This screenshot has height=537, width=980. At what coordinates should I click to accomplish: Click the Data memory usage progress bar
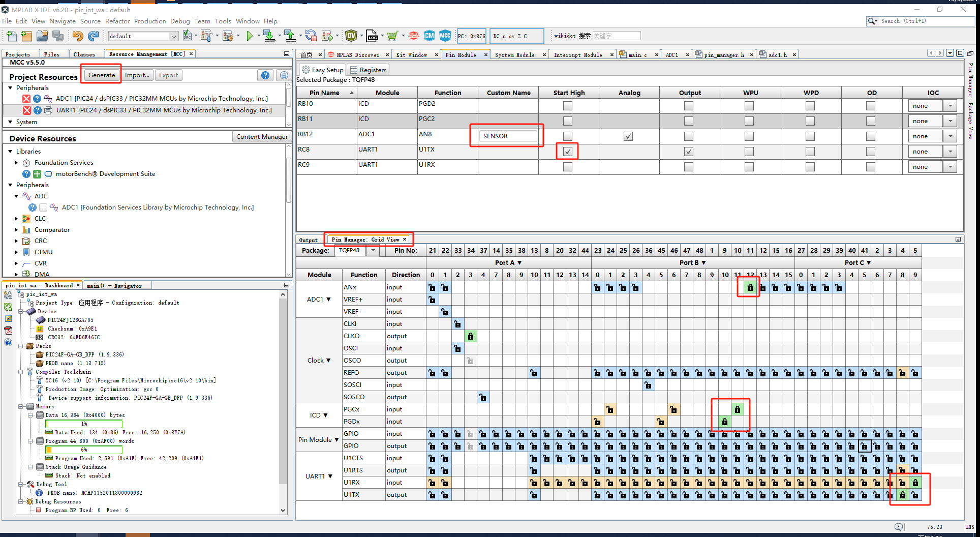(x=84, y=424)
